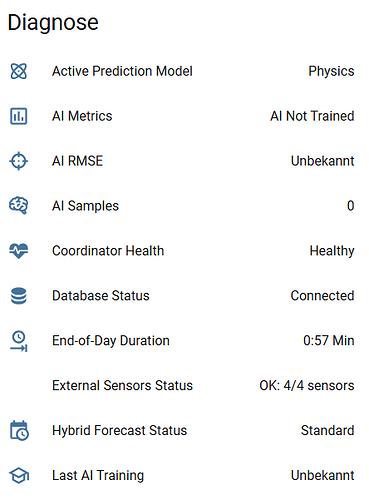The image size is (369, 500).
Task: Click the 'AI Not Trained' state value
Action: point(312,116)
